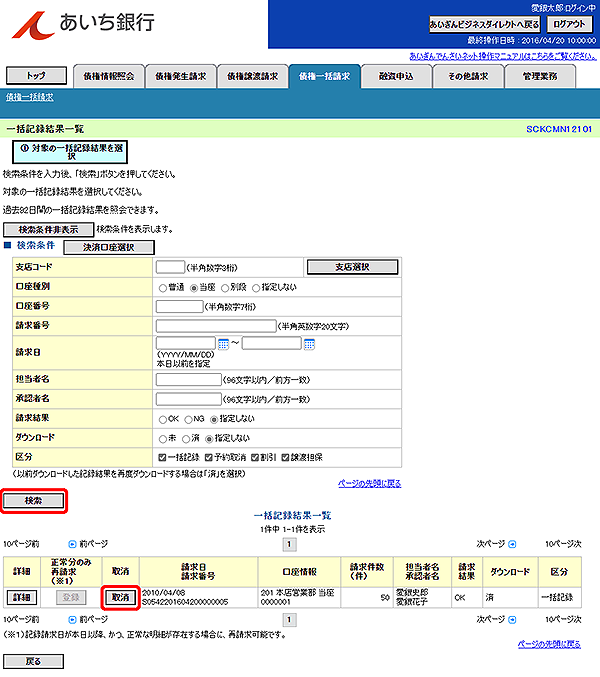Click the あいち銀行 logo
The height and width of the screenshot is (677, 600).
click(83, 25)
